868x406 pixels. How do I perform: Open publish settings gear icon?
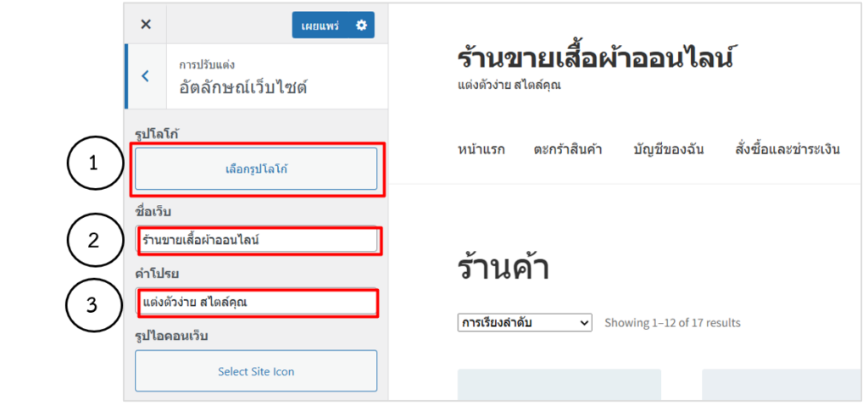tap(361, 25)
